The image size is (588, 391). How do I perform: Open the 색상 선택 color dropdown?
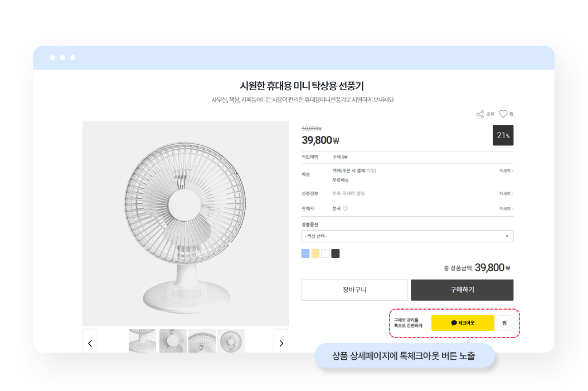pos(407,236)
